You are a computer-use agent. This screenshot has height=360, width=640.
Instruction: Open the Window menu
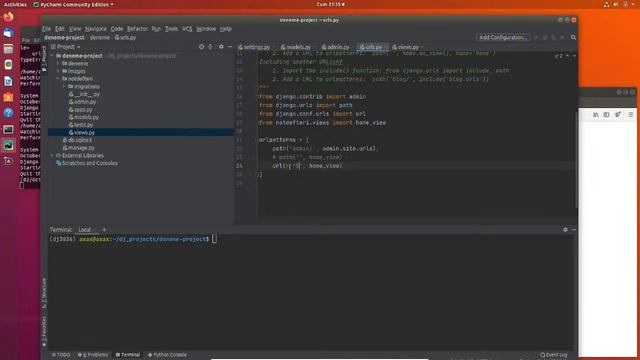206,29
